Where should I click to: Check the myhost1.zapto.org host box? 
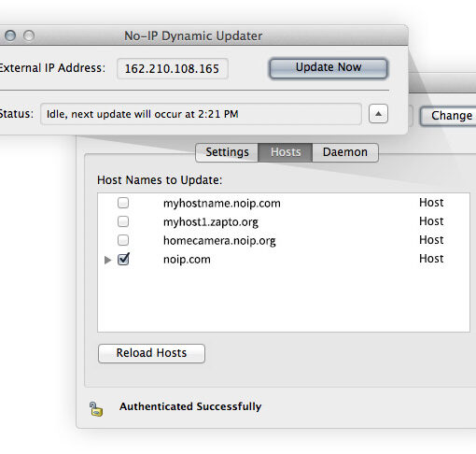pos(123,221)
